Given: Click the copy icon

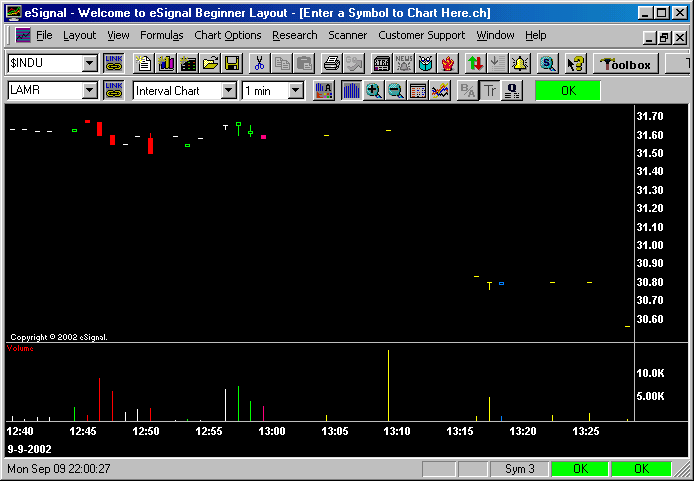Looking at the screenshot, I should point(282,64).
